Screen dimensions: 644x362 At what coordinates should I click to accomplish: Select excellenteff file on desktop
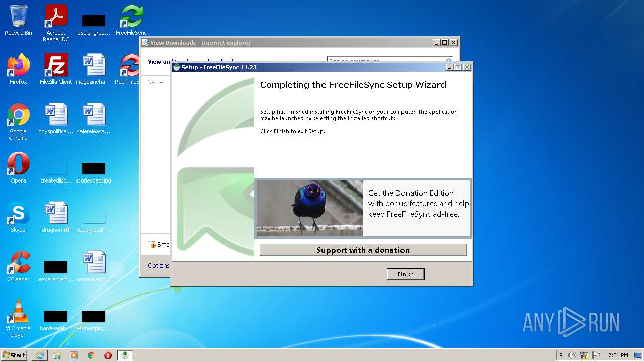pos(56,270)
